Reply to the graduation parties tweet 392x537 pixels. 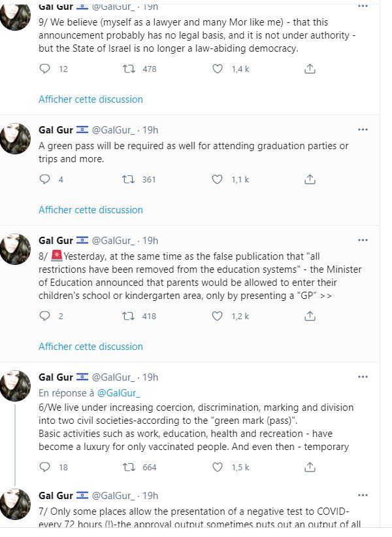click(x=45, y=179)
